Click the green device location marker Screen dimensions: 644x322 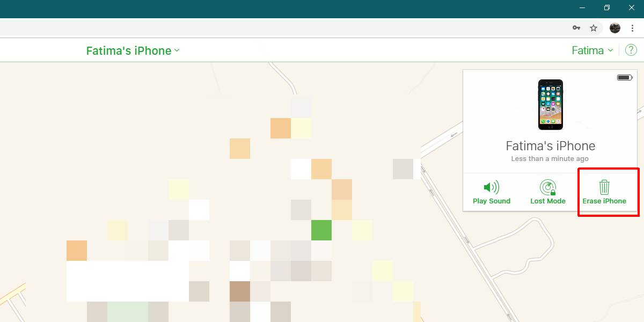pos(321,230)
